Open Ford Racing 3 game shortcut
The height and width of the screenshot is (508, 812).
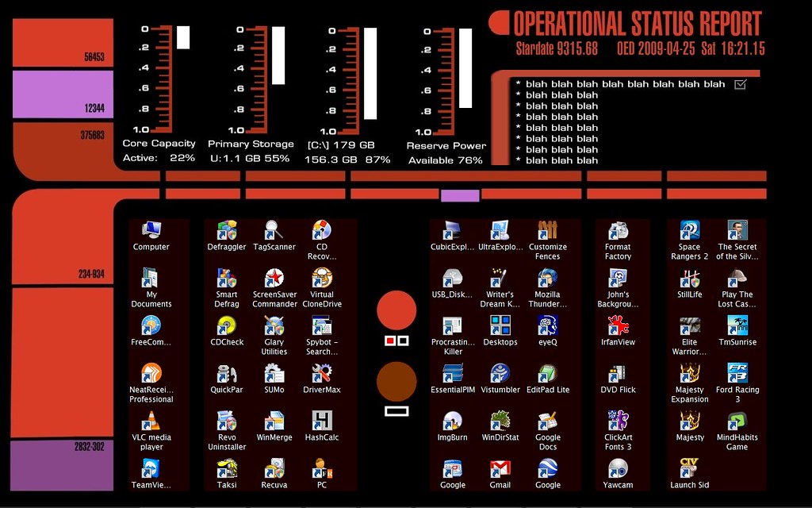[x=737, y=374]
